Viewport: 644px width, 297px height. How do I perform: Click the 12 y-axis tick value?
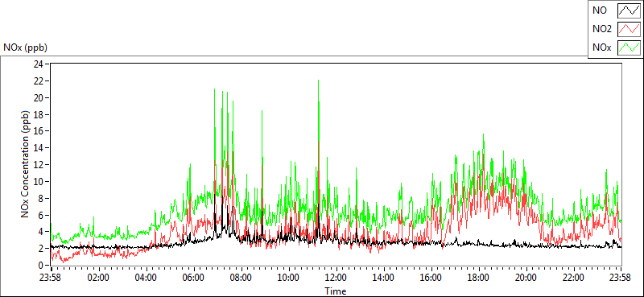38,165
